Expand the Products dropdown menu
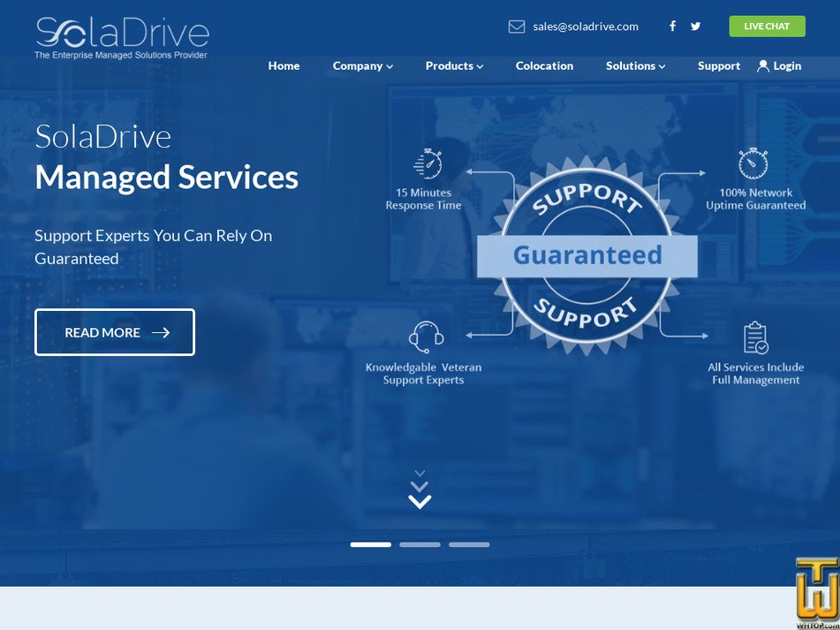This screenshot has width=840, height=630. (x=454, y=66)
